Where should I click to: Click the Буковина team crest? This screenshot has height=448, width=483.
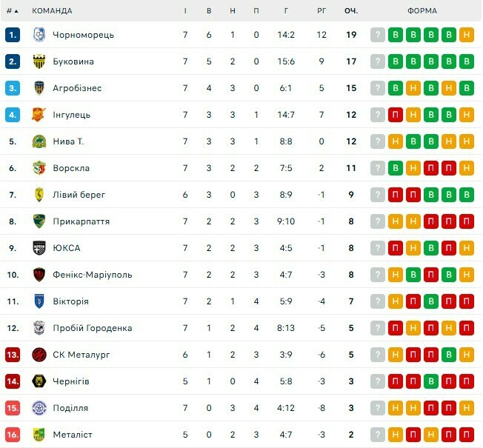coord(39,61)
